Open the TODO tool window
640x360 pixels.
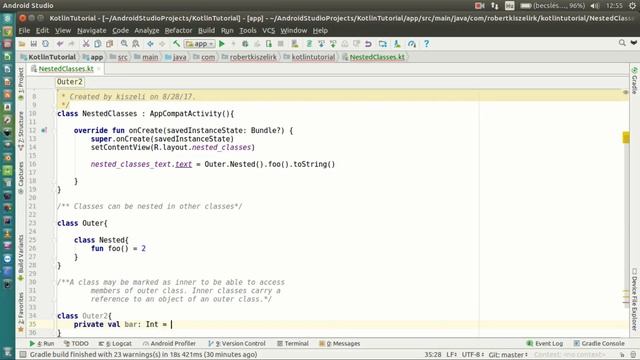76,344
